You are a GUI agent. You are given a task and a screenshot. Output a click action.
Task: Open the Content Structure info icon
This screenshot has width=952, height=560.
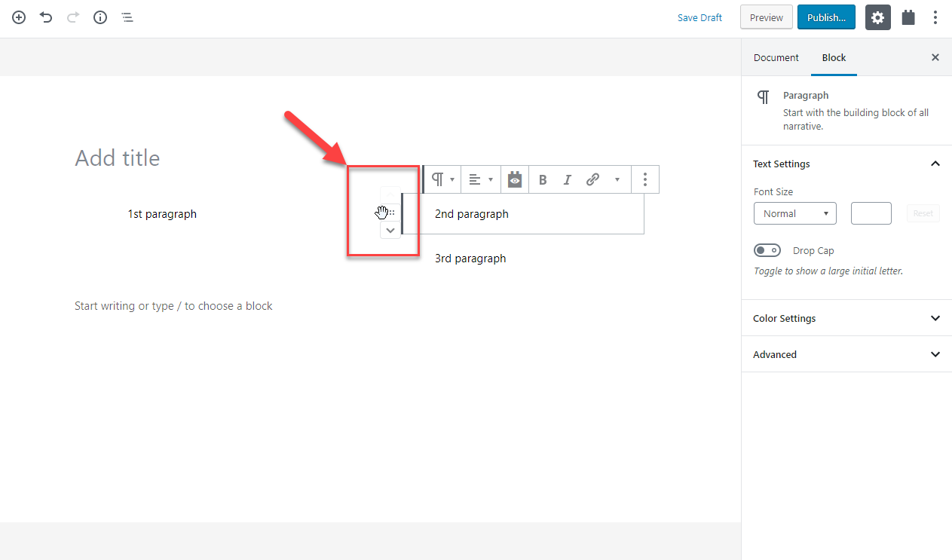coord(99,17)
